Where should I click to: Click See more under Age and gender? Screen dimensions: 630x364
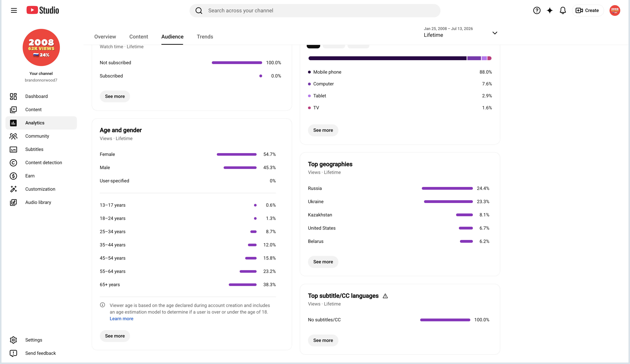(x=115, y=336)
